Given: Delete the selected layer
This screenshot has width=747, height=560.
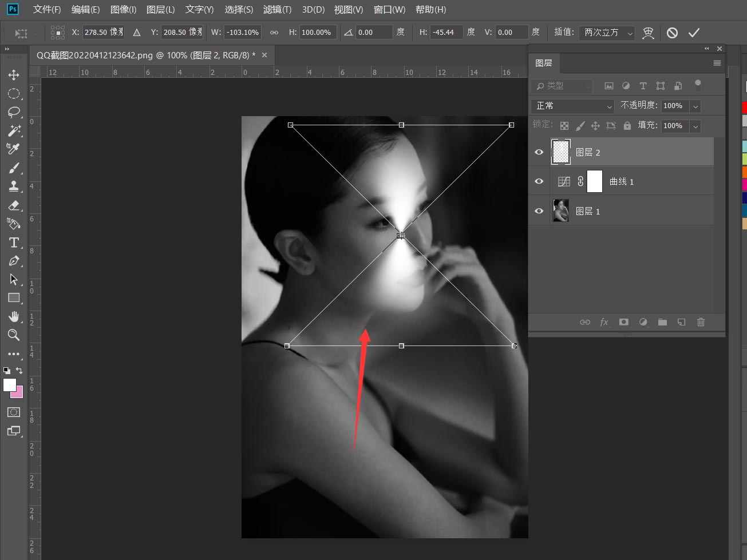Looking at the screenshot, I should (701, 322).
